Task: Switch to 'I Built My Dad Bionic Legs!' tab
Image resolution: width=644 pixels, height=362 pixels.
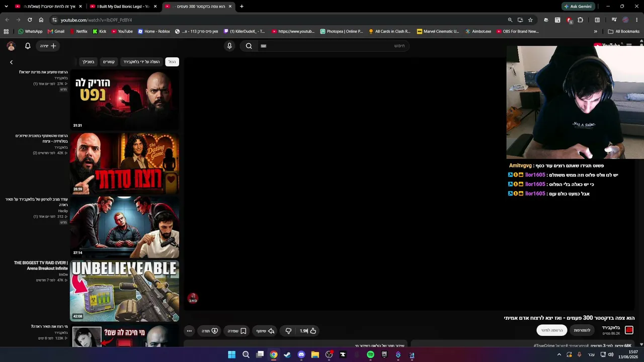Action: (123, 7)
